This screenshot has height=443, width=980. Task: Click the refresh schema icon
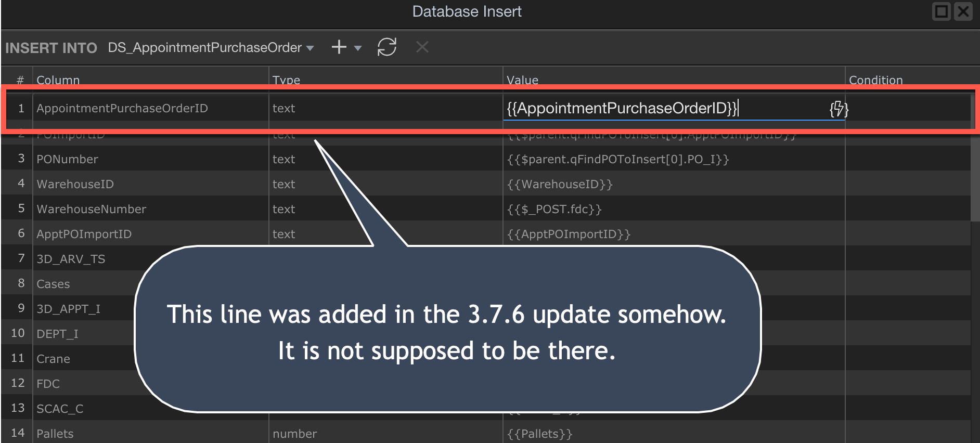[387, 47]
